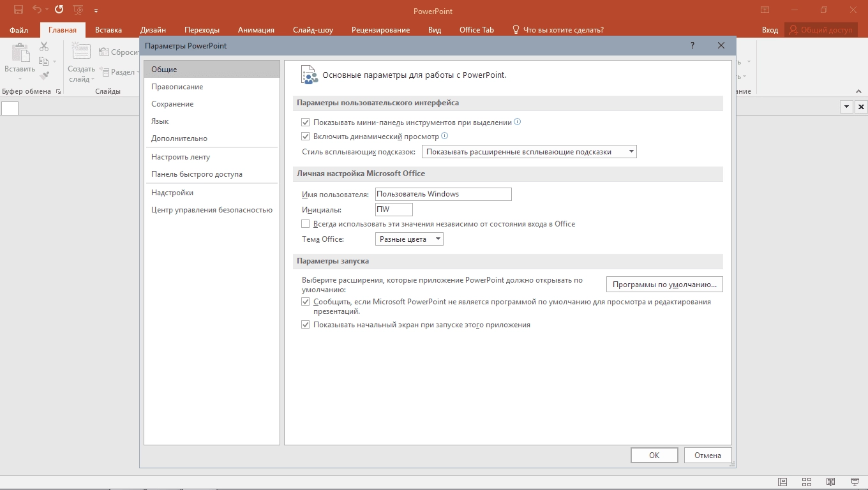Click the Save icon in quick access toolbar
Viewport: 868px width, 490px height.
(18, 10)
